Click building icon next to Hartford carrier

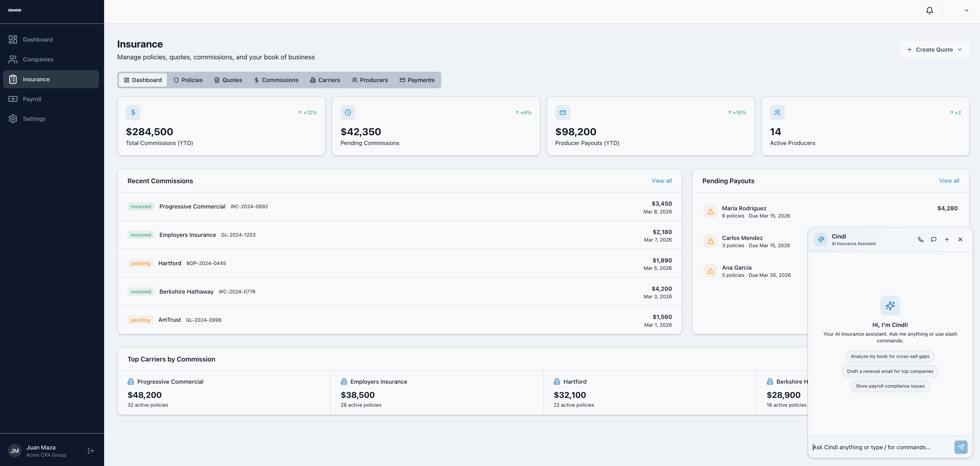tap(557, 382)
